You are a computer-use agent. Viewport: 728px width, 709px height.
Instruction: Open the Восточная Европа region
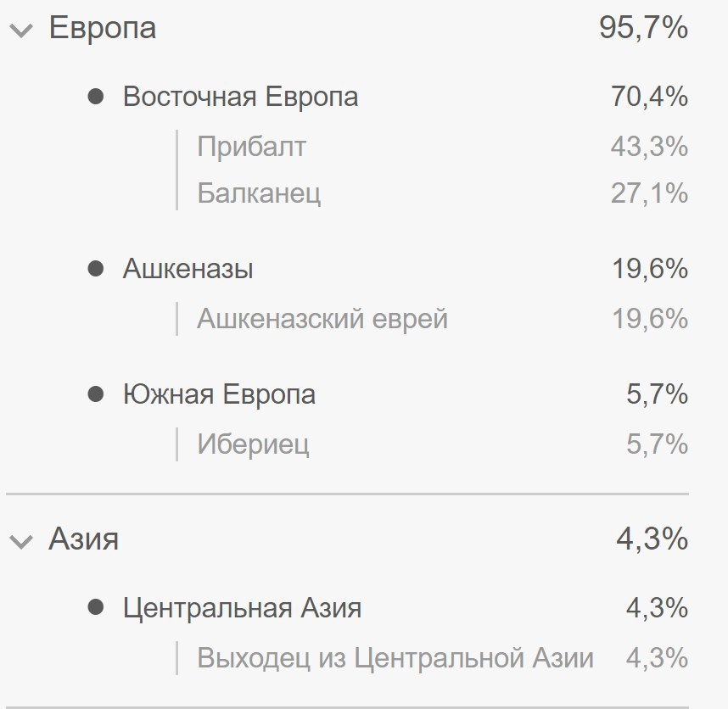(x=240, y=97)
